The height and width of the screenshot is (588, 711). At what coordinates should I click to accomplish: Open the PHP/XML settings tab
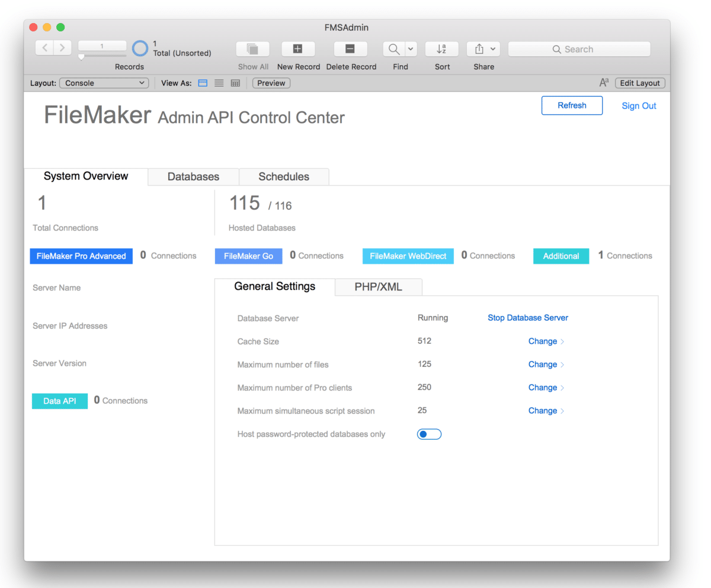[378, 287]
